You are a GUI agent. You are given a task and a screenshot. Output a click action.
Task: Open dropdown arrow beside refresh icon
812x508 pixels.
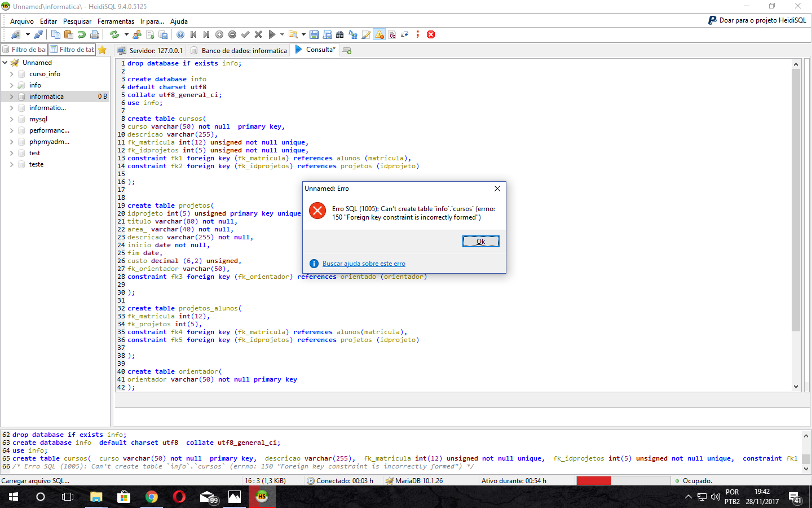126,34
